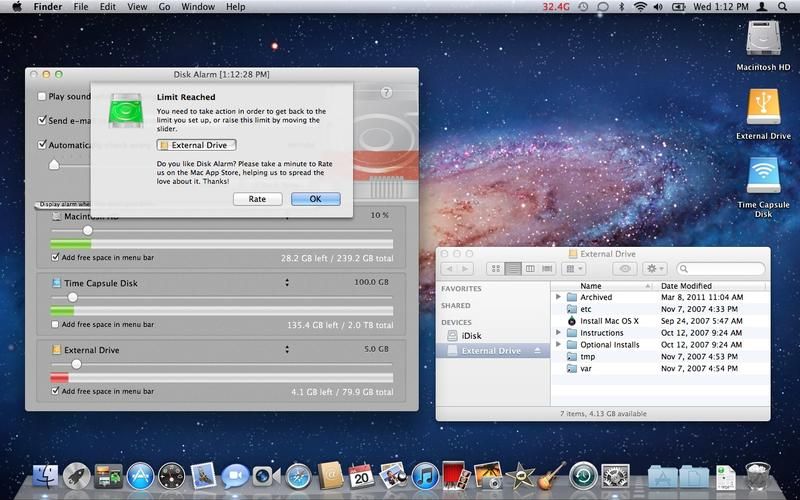Image resolution: width=800 pixels, height=500 pixels.
Task: Open Finder arrange-by dropdown
Action: coord(573,268)
